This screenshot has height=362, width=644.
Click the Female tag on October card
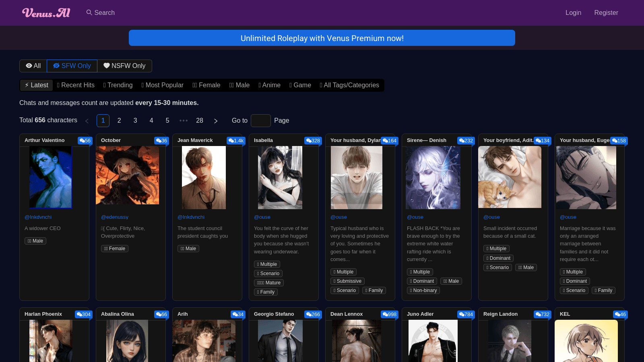tap(115, 249)
